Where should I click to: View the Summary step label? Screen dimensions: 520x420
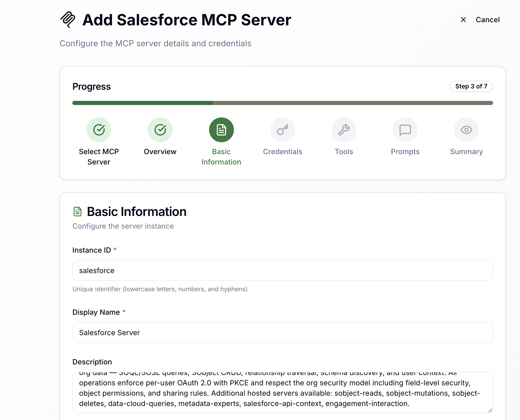coord(467,152)
